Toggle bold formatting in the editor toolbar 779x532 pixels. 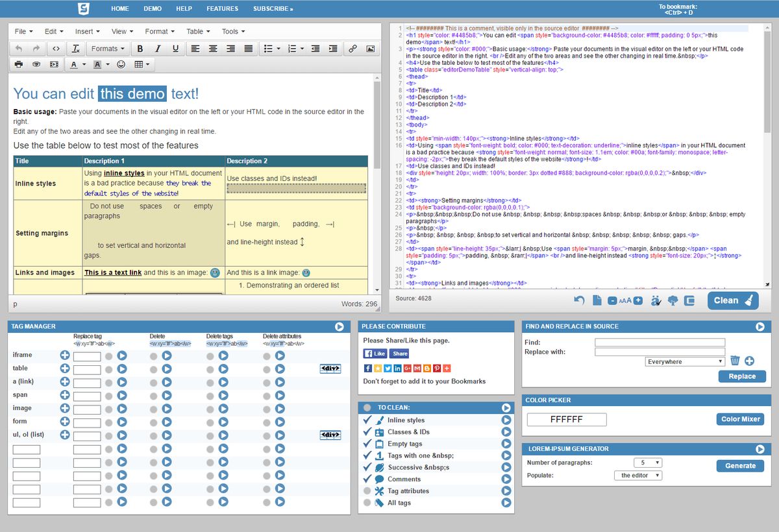pyautogui.click(x=139, y=49)
